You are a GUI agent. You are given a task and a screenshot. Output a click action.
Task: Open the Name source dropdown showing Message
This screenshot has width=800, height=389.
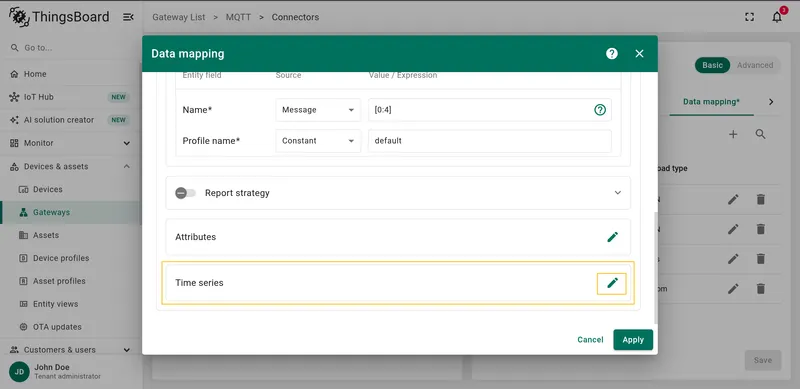[318, 110]
